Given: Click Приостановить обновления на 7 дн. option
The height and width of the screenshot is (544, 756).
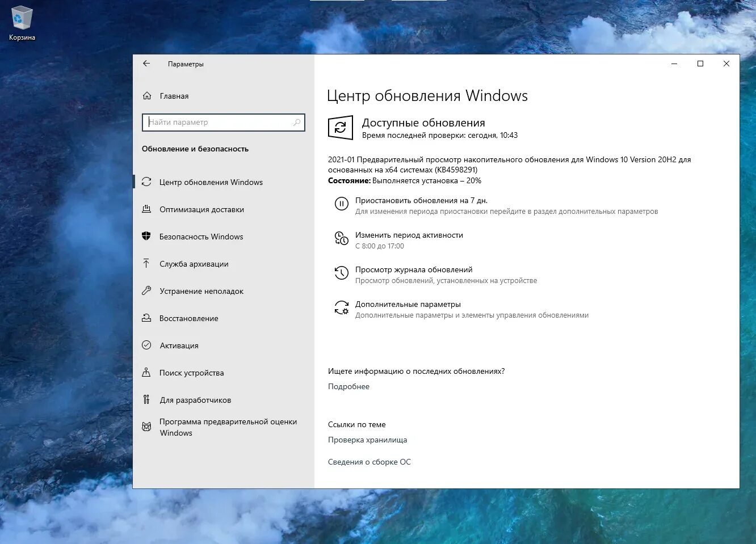Looking at the screenshot, I should 421,200.
